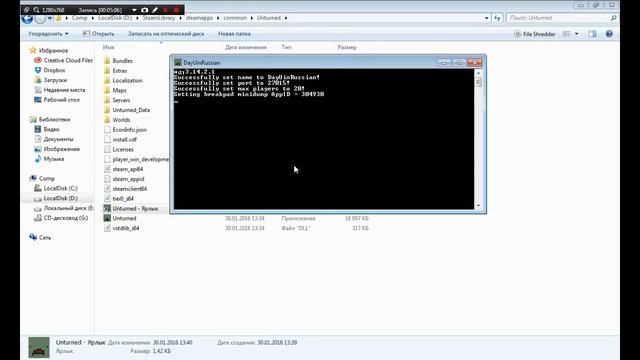
Task: Refresh the Explorer folder view
Action: [x=497, y=18]
